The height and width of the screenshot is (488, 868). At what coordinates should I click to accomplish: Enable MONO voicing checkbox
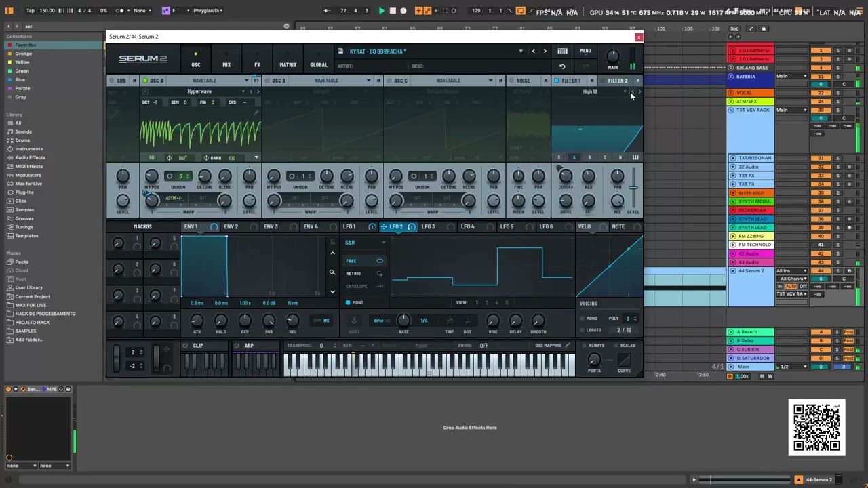(x=581, y=318)
